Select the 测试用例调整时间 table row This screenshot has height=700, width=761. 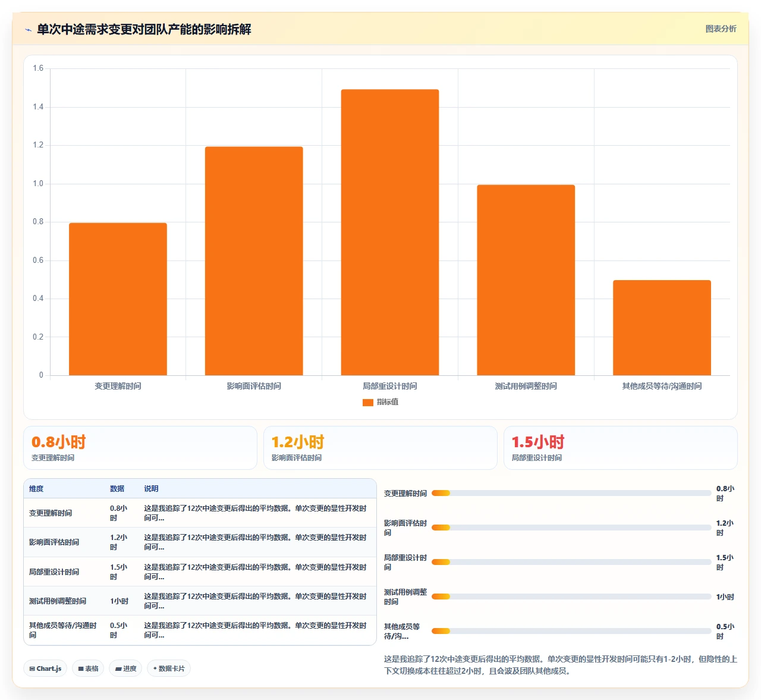point(200,601)
